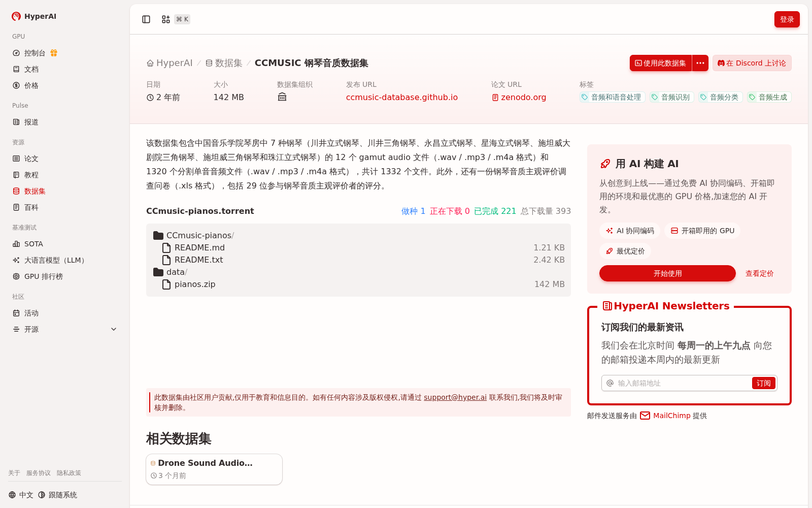The height and width of the screenshot is (508, 812).
Task: Open the command palette ⌘K icon
Action: [x=166, y=19]
